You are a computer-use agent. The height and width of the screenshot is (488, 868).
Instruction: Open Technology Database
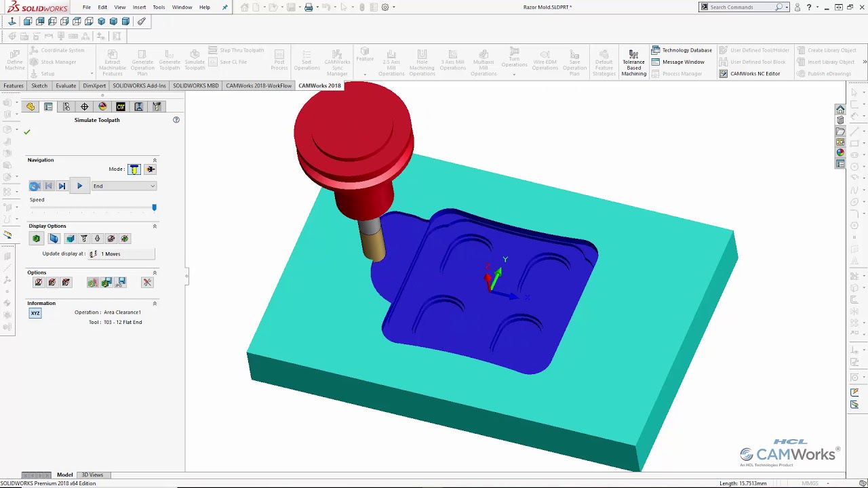point(682,50)
